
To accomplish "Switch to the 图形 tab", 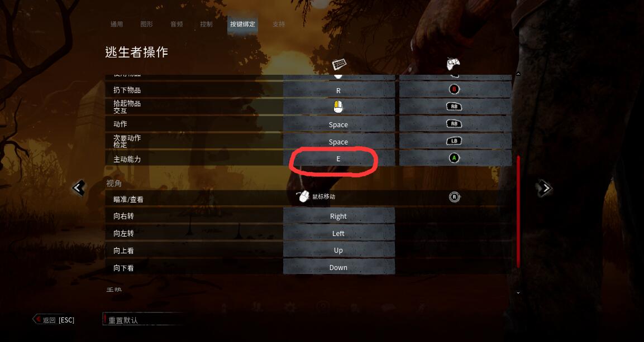I will (x=147, y=24).
